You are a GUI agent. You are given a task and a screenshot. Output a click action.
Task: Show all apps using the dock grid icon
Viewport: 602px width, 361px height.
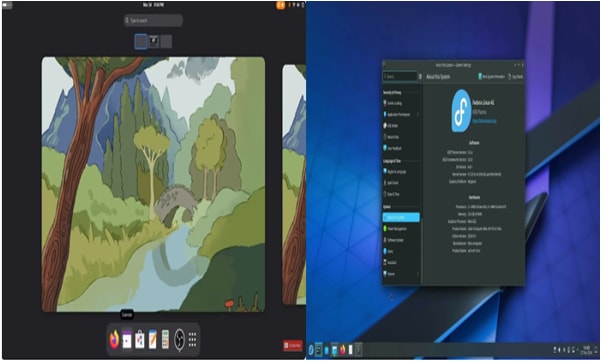click(x=192, y=339)
